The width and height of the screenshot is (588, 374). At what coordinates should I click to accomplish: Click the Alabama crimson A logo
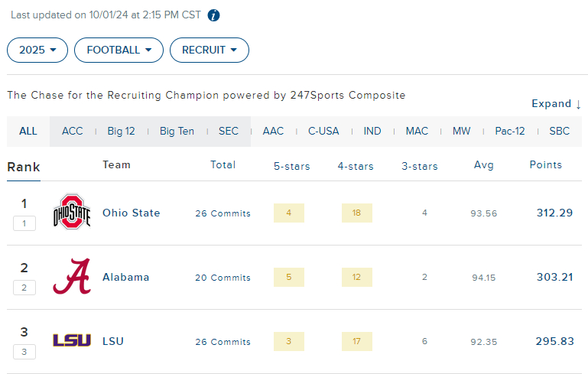[72, 276]
